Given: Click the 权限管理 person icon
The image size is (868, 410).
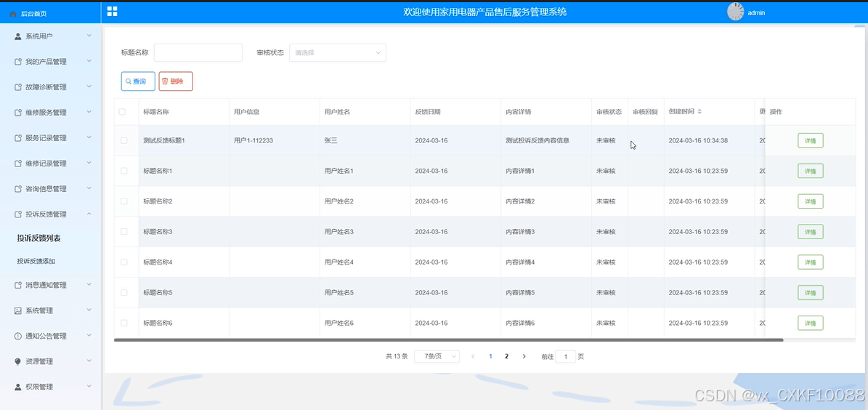Looking at the screenshot, I should point(17,387).
